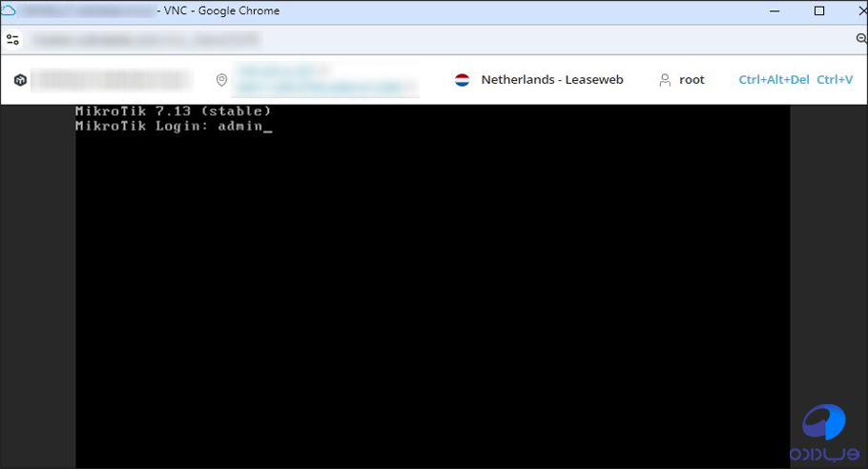Click the cloud favicon in title bar
Image resolution: width=868 pixels, height=469 pixels.
pos(9,10)
